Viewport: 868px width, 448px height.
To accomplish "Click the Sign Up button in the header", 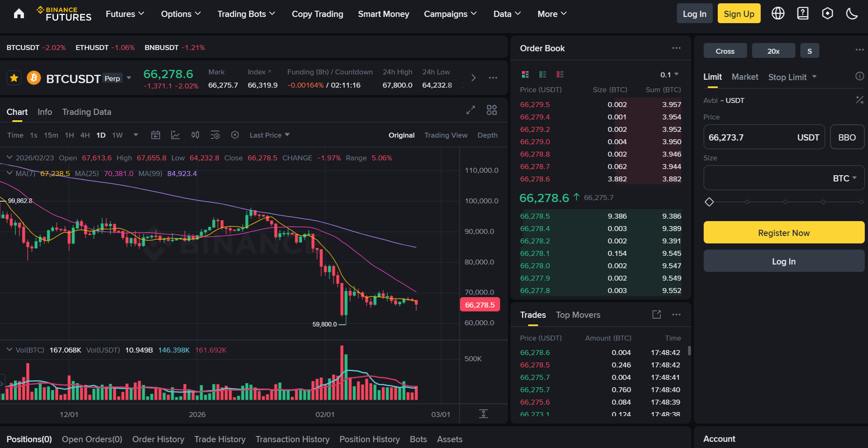I will pos(739,13).
